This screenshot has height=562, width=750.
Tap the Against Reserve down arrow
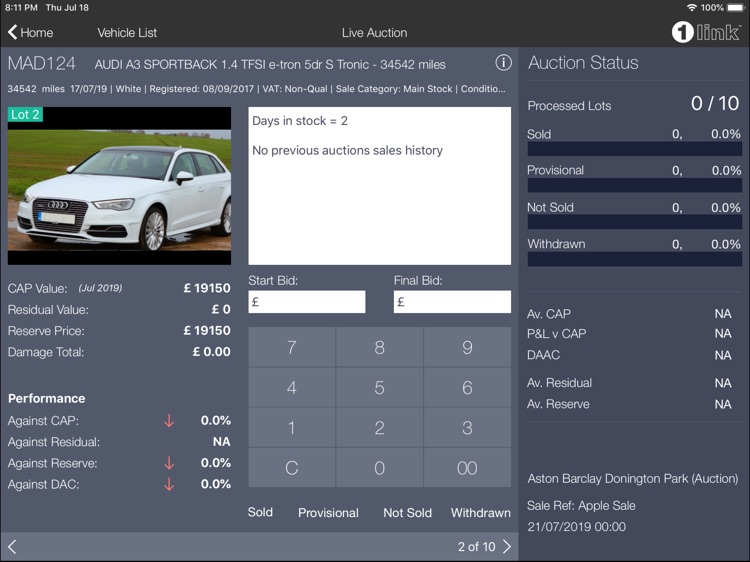[x=169, y=463]
